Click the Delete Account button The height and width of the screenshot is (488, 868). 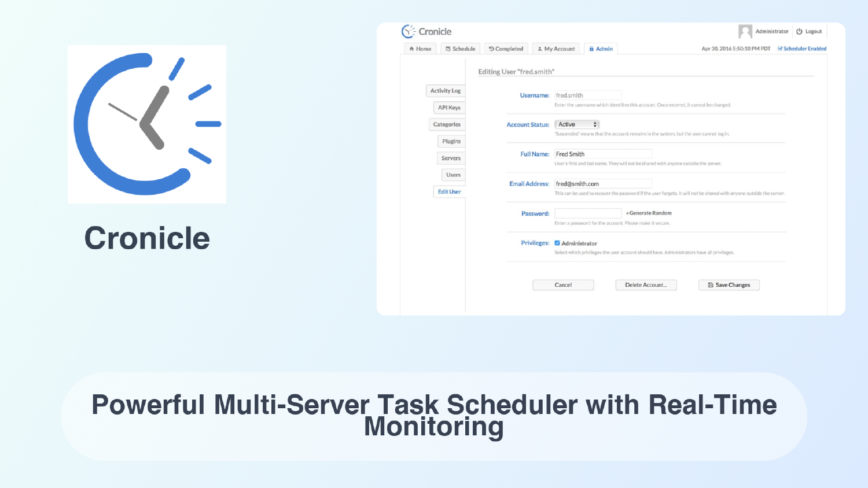tap(646, 284)
